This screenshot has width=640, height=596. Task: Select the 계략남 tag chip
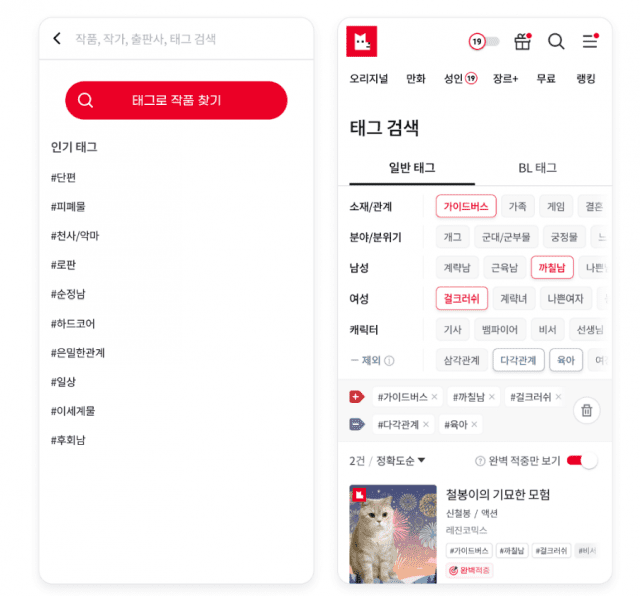457,268
